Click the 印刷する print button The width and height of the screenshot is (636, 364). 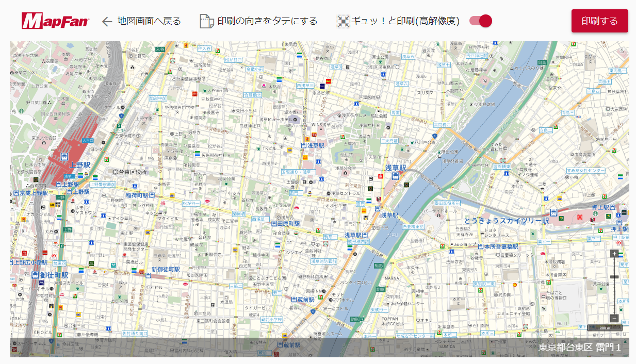click(x=600, y=21)
